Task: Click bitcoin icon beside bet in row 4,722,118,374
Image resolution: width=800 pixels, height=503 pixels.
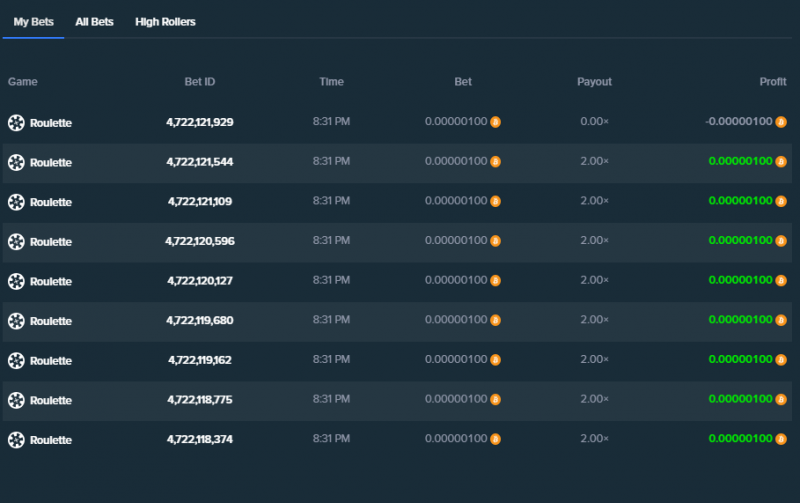Action: 495,439
